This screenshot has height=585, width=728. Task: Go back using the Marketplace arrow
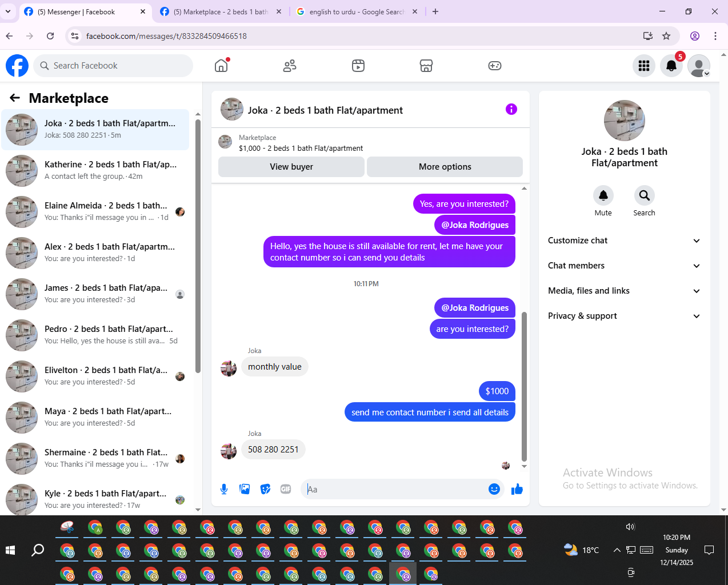15,98
